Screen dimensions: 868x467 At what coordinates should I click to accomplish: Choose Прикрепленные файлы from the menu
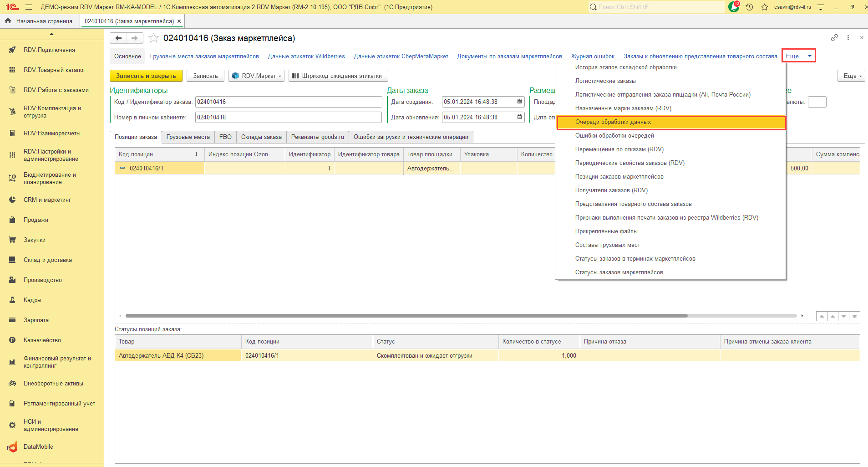606,231
